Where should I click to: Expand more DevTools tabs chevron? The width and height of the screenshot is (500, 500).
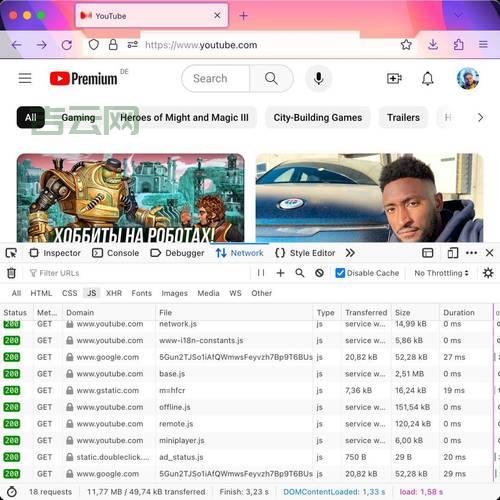point(350,253)
